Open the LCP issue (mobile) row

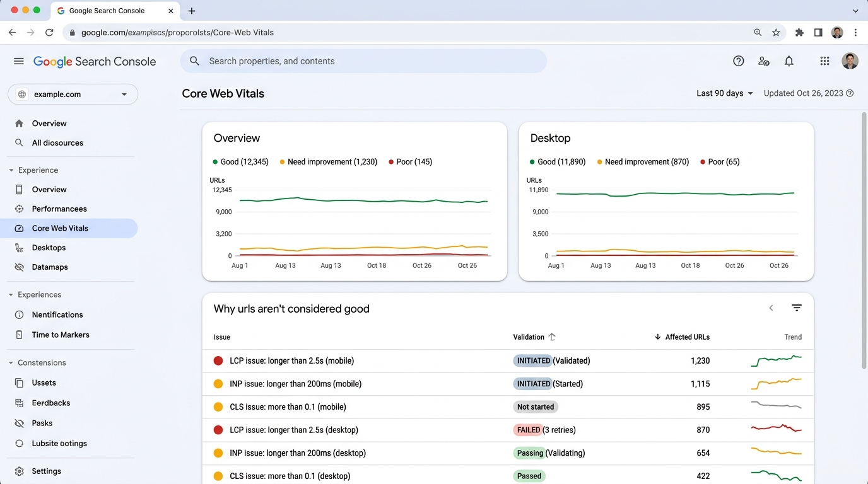pos(508,361)
